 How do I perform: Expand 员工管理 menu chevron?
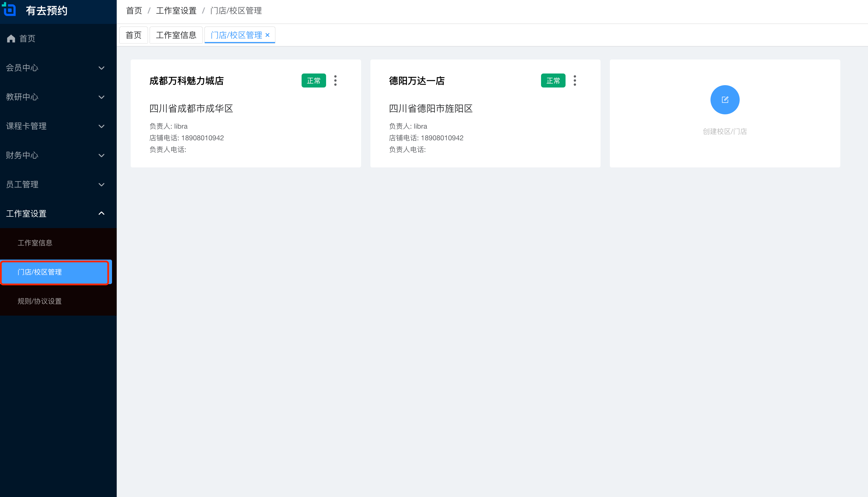(101, 185)
